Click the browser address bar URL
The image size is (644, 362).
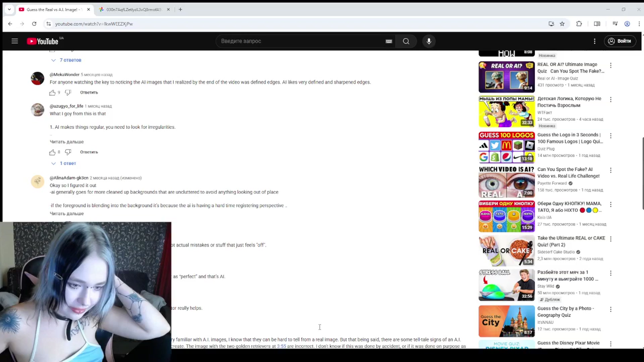[94, 24]
